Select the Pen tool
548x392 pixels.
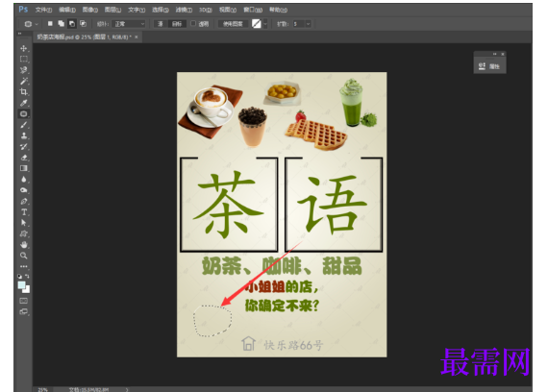[24, 201]
